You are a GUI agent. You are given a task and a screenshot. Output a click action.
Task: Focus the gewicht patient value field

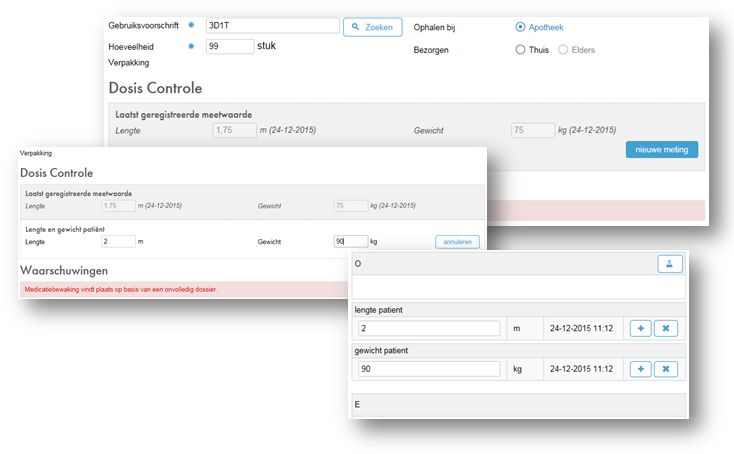(x=428, y=369)
